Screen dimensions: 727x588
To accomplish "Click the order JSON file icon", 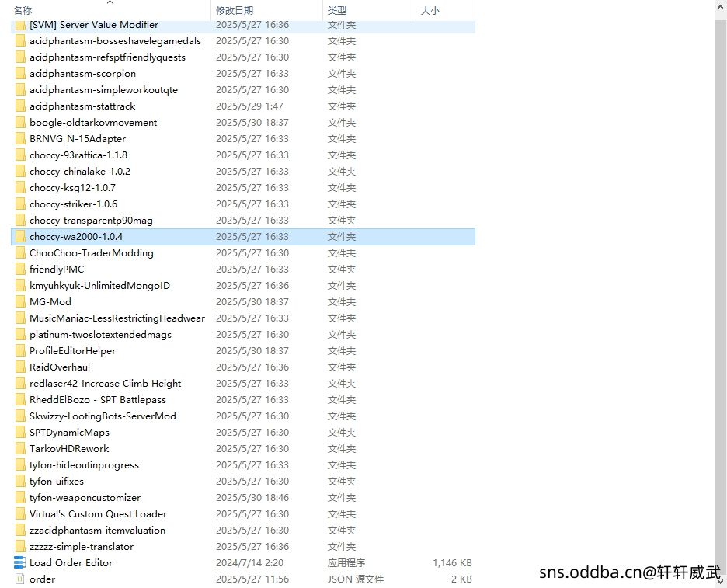I will [x=20, y=579].
